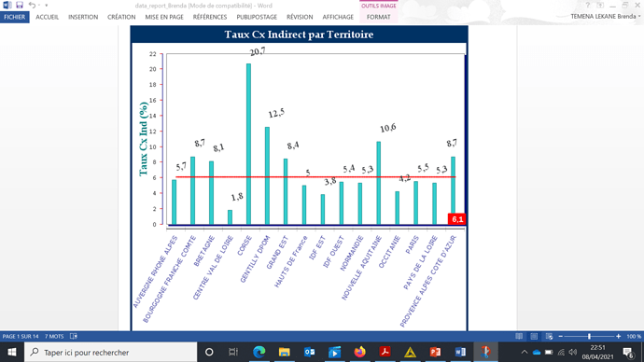
Task: Open PowerPoint from taskbar
Action: 435,352
